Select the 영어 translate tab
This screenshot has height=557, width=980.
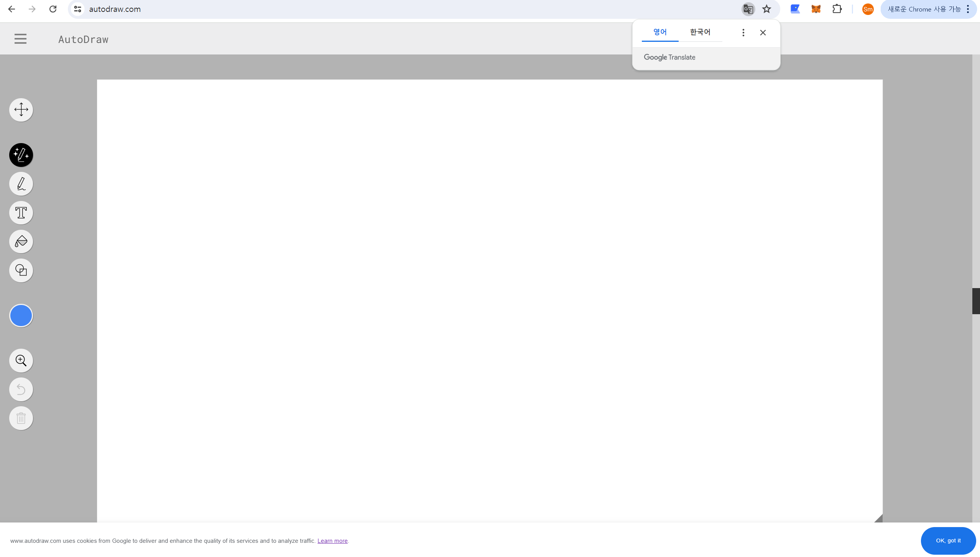[x=660, y=32]
